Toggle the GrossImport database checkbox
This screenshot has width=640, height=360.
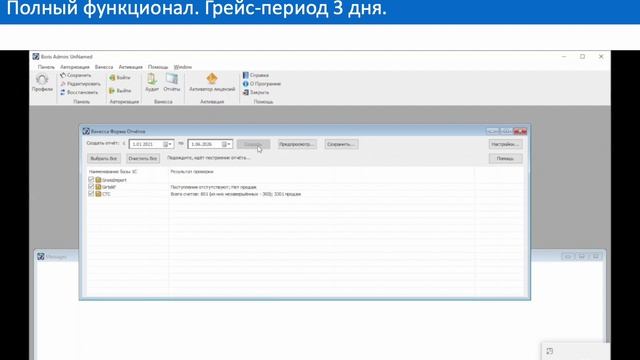(x=91, y=179)
